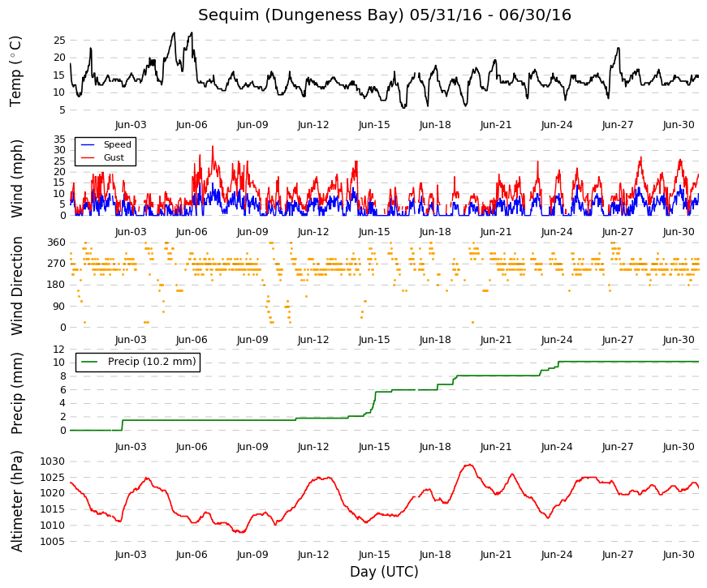Click the Jun-27 tick under precipitation chart
707x588 pixels.
[x=618, y=447]
